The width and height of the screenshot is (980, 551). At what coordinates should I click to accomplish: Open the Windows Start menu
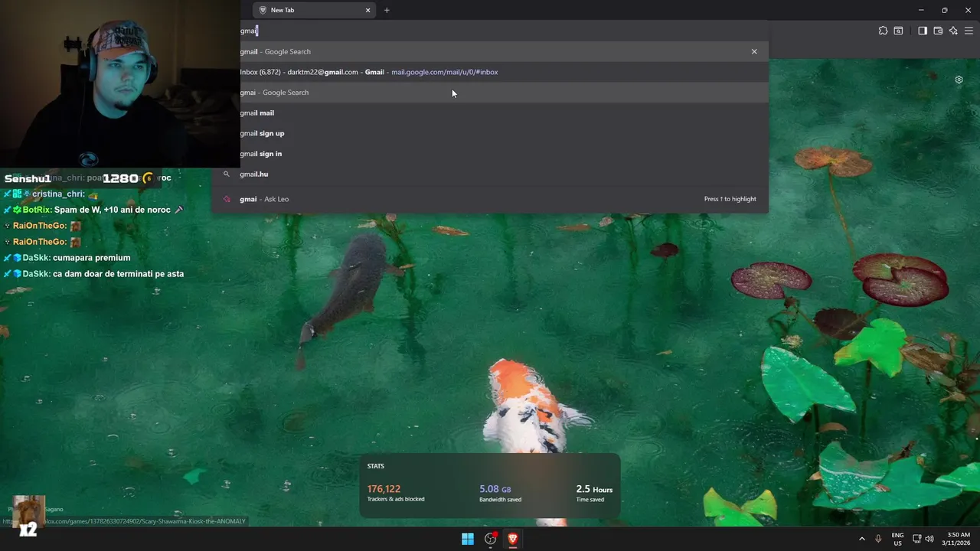(468, 539)
